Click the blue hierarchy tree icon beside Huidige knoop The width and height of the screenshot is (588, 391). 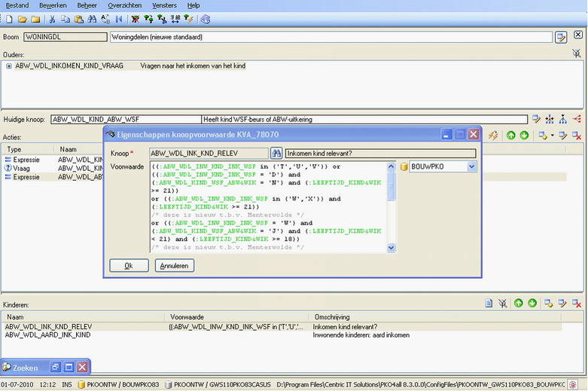click(x=563, y=119)
